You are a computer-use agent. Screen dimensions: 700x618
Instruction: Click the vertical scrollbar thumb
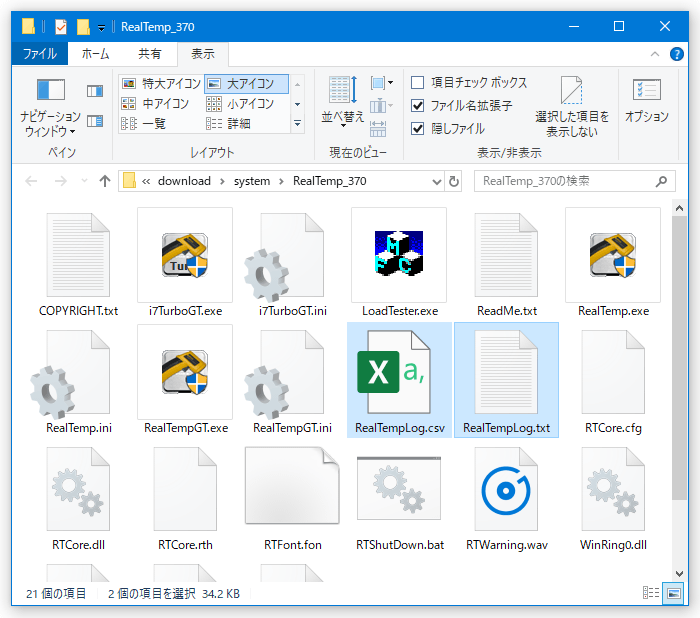pyautogui.click(x=679, y=357)
